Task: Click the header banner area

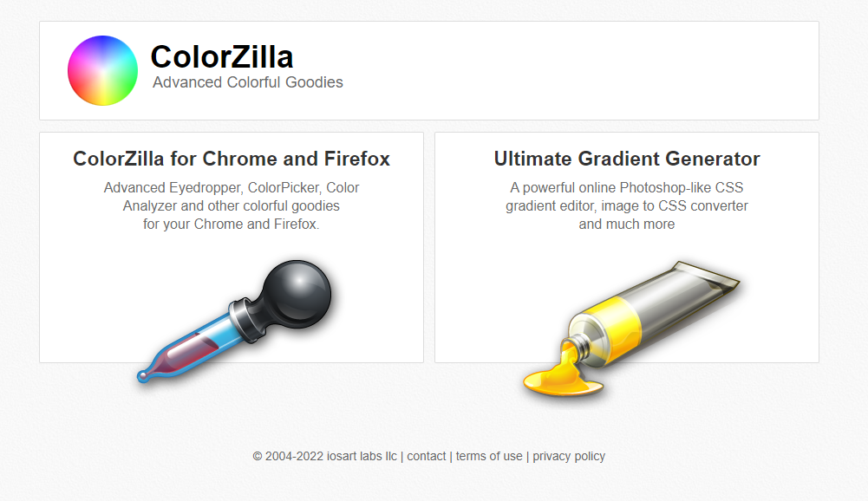Action: coord(427,70)
